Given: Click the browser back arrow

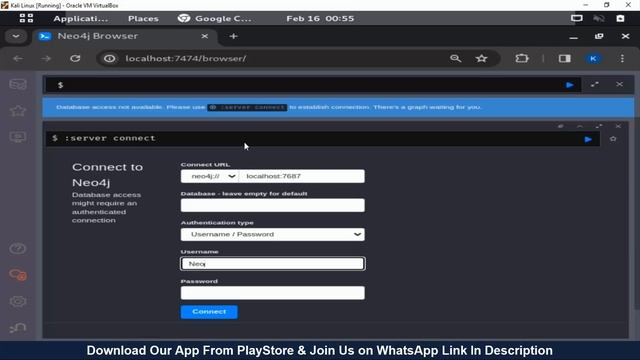Looking at the screenshot, I should tap(18, 58).
